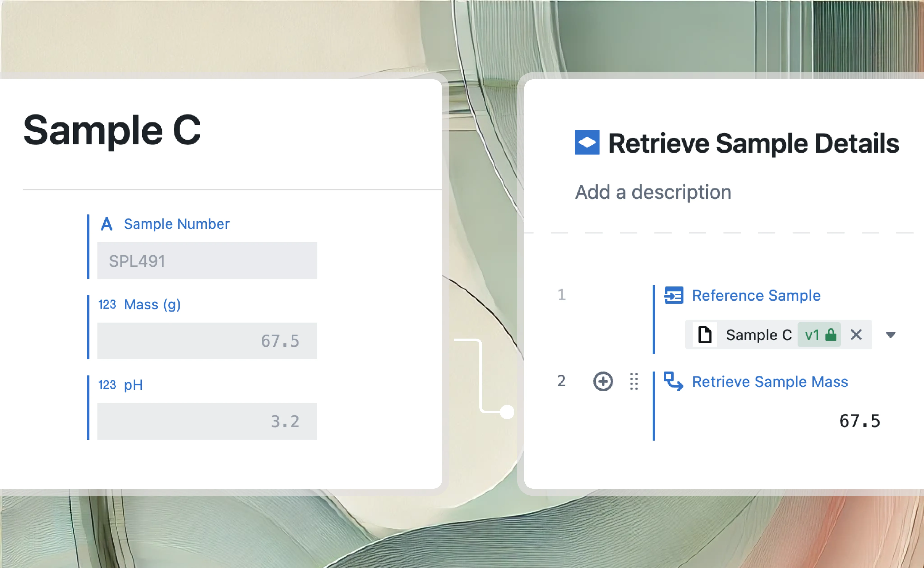Click the Sample Number field containing SPL491
This screenshot has width=924, height=568.
pyautogui.click(x=207, y=260)
